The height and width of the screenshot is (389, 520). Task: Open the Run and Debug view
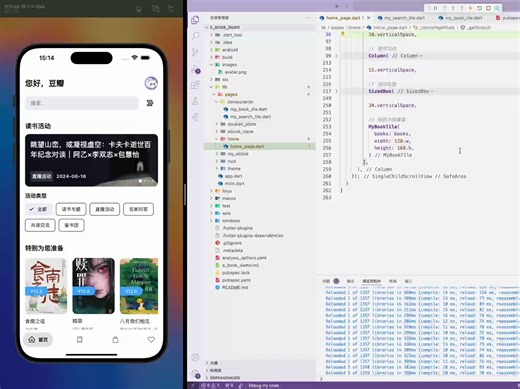[196, 69]
